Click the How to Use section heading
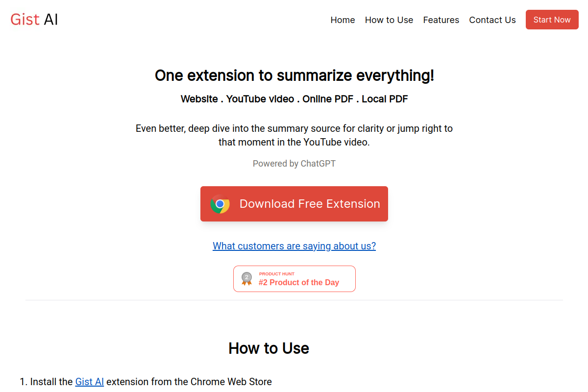 point(269,348)
